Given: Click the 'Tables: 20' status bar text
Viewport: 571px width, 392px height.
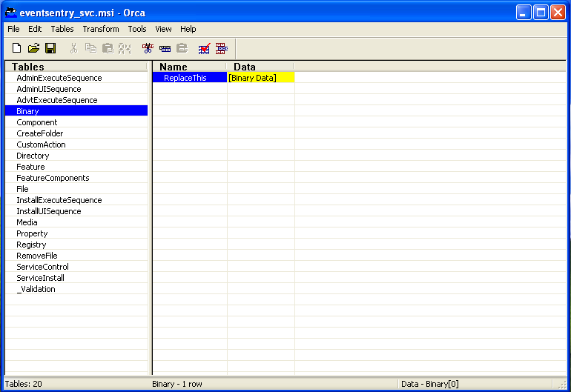Looking at the screenshot, I should (24, 384).
